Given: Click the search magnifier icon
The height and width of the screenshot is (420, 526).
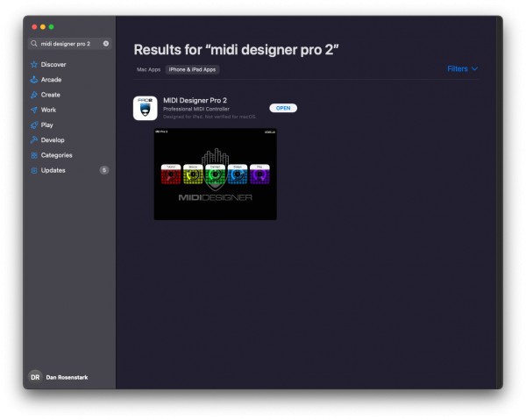Looking at the screenshot, I should 34,44.
